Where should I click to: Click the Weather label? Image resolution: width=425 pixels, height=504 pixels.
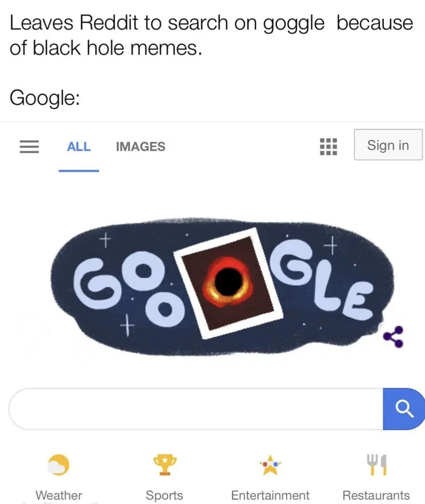(59, 495)
